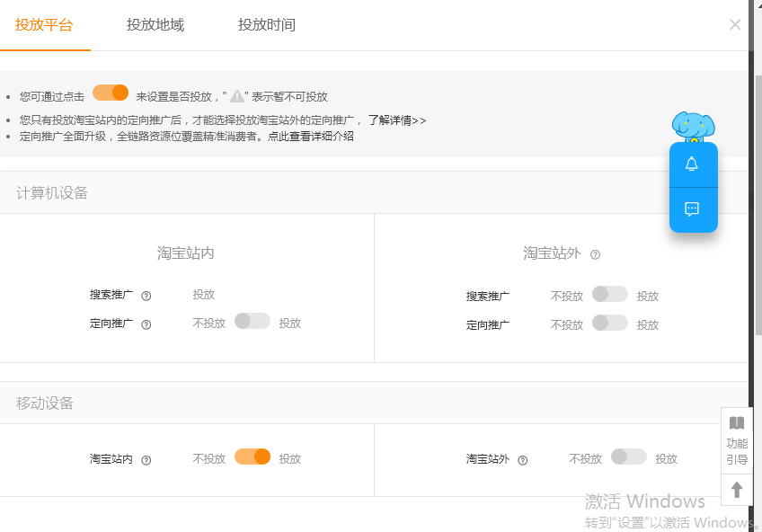Disable mobile 淘宝站内 delivery switch

(x=253, y=457)
